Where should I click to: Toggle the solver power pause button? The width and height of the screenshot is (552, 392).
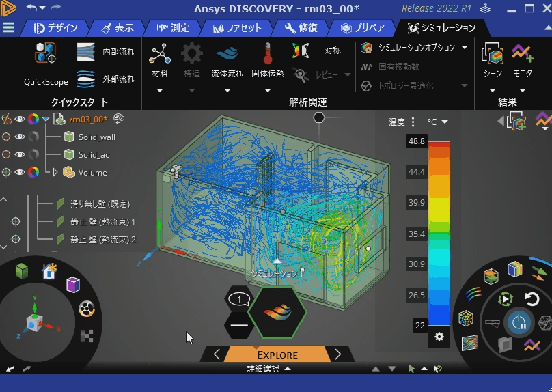click(519, 322)
